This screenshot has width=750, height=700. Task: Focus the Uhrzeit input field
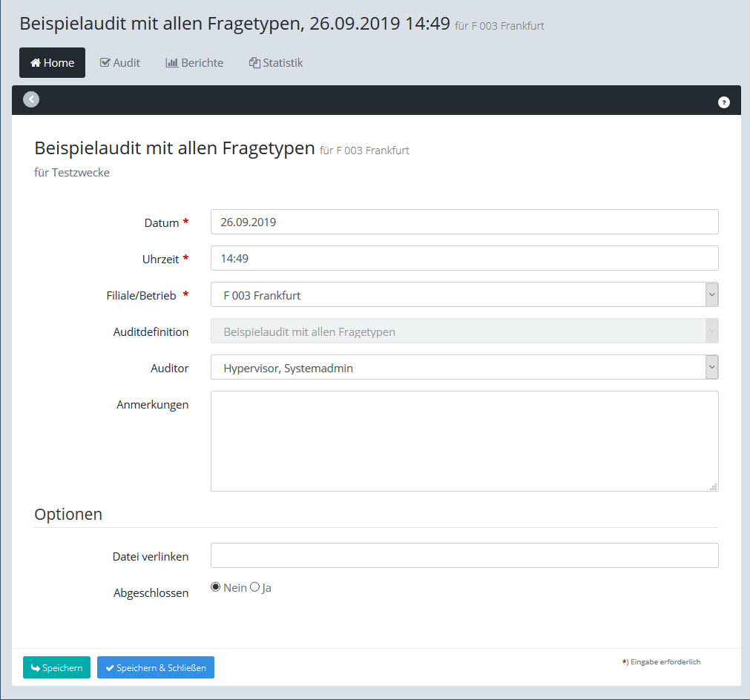(464, 258)
